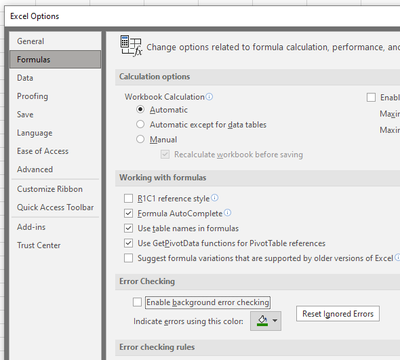Click info icon beside R1C1 reference style
Screen dimensions: 400x360
point(215,198)
